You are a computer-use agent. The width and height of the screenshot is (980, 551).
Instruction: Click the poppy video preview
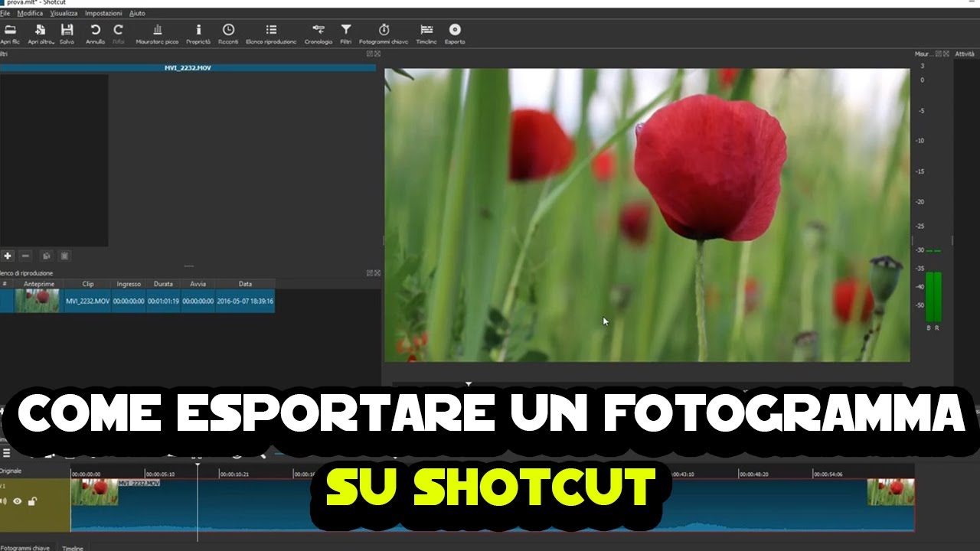(x=647, y=215)
